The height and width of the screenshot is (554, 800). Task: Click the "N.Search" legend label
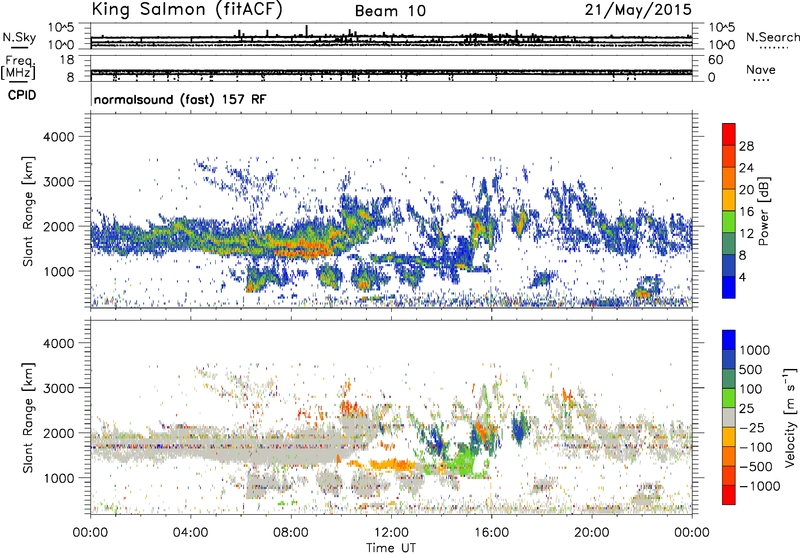(x=772, y=37)
